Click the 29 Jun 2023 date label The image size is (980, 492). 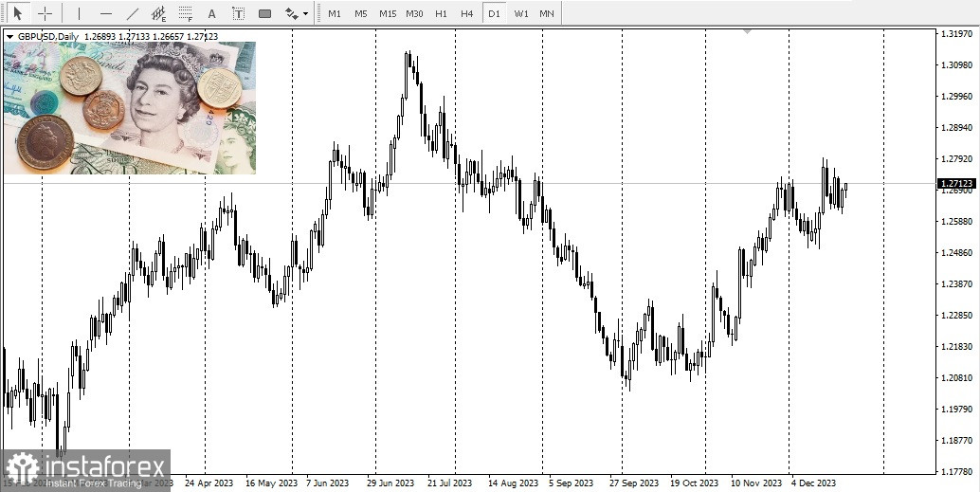tap(390, 483)
